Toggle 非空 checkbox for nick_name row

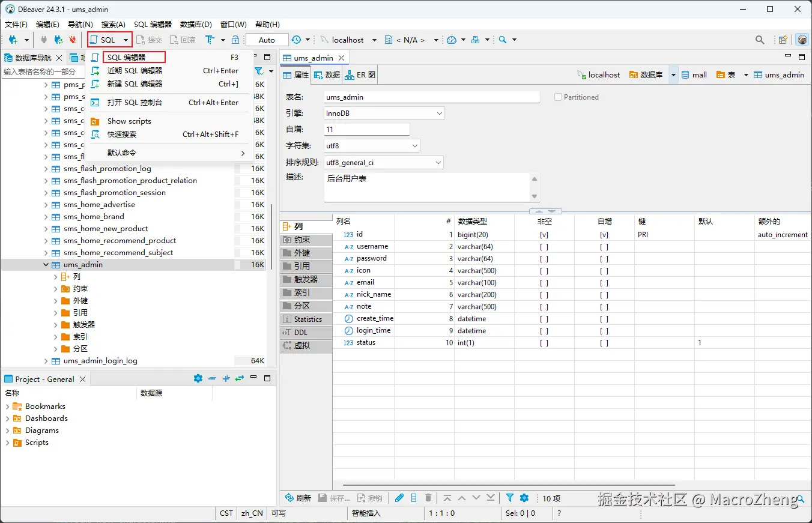[544, 295]
